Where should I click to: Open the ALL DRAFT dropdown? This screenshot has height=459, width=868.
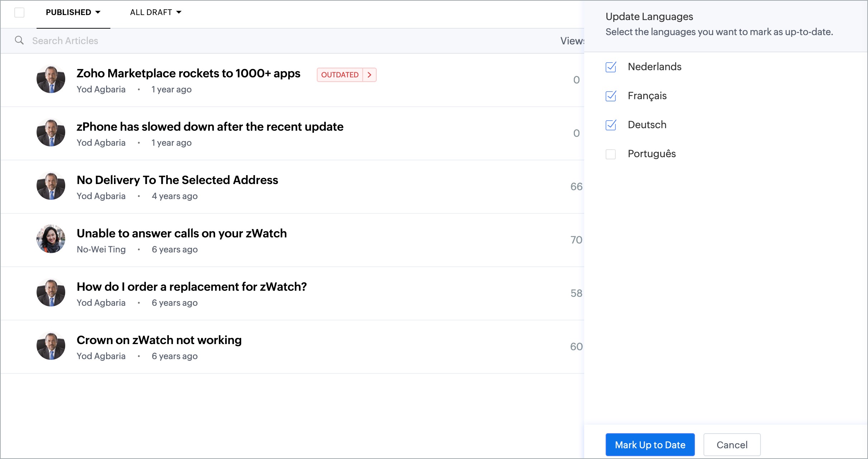pos(156,13)
